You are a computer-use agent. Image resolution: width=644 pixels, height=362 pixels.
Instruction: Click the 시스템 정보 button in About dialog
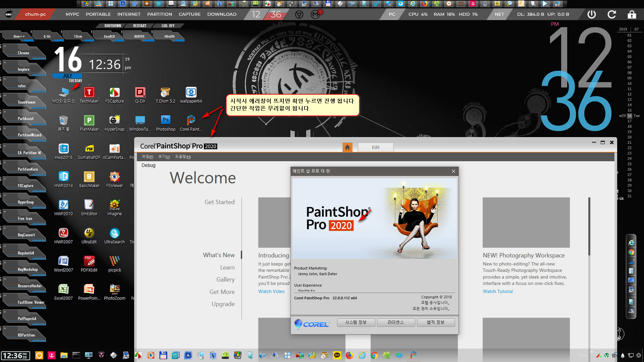click(x=356, y=322)
